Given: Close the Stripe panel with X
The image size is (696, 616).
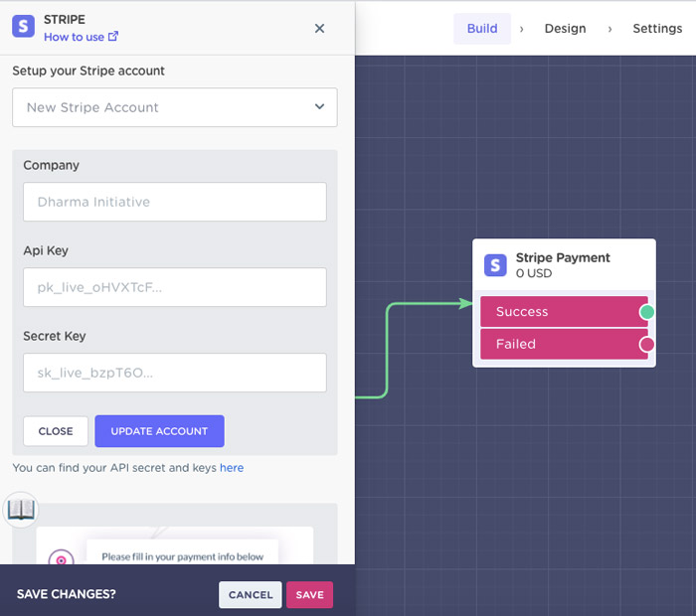Looking at the screenshot, I should [x=319, y=29].
